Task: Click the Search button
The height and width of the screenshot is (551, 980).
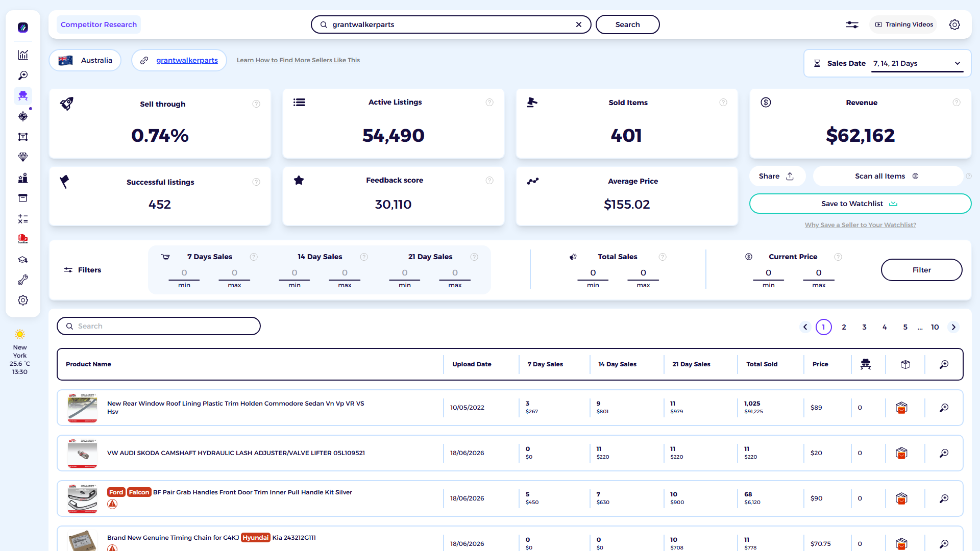Action: 628,24
